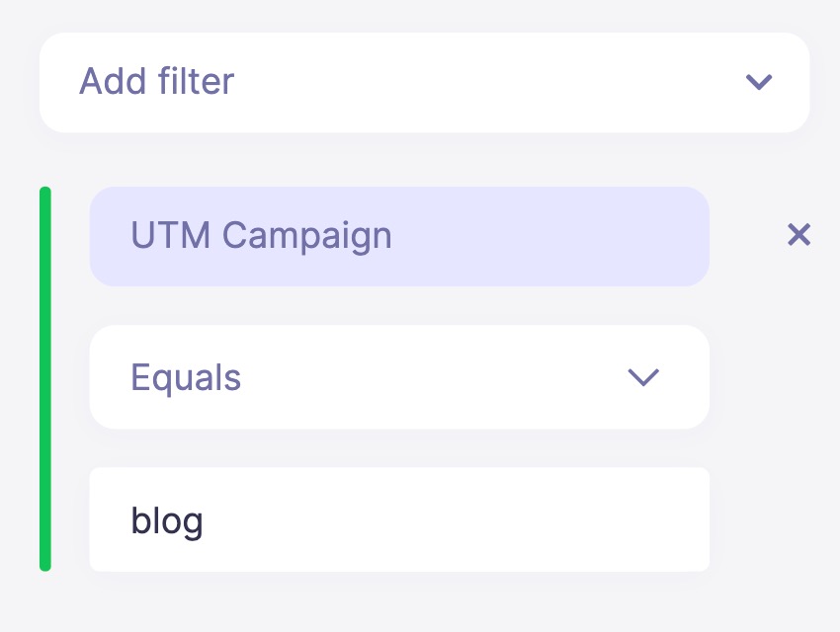Viewport: 840px width, 632px height.
Task: Expand the filter type selector at top
Action: [424, 82]
